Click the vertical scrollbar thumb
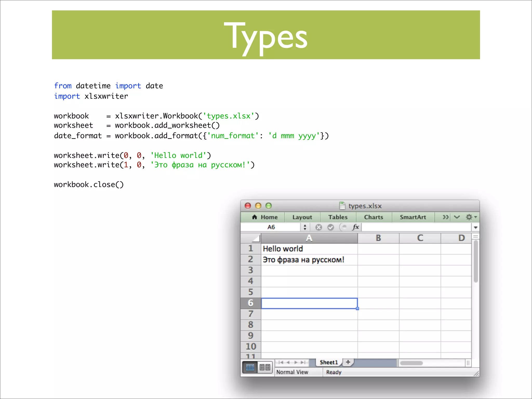The image size is (532, 399). 476,261
